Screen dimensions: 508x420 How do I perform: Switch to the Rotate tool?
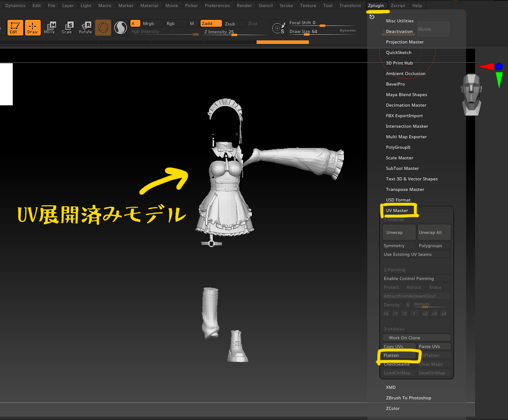[86, 28]
